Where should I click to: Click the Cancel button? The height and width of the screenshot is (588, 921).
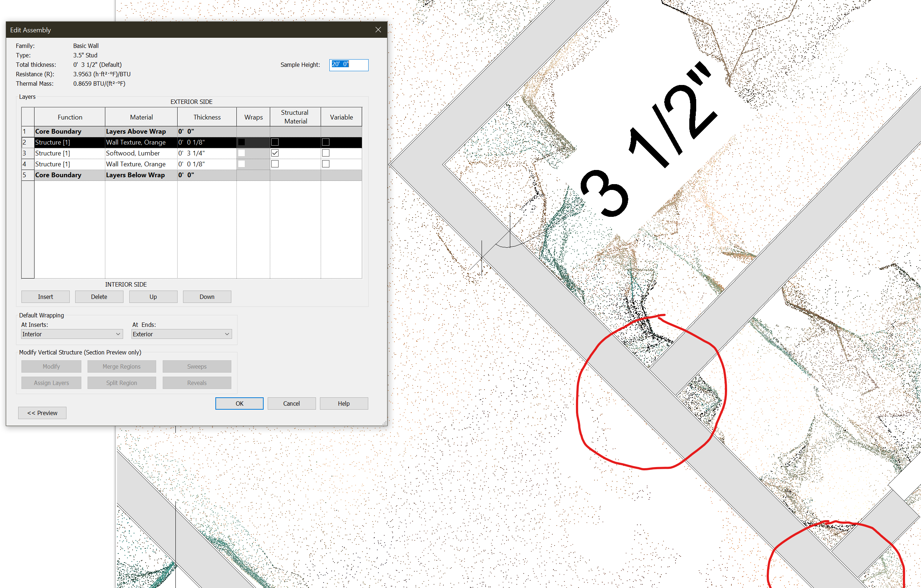[x=292, y=404]
